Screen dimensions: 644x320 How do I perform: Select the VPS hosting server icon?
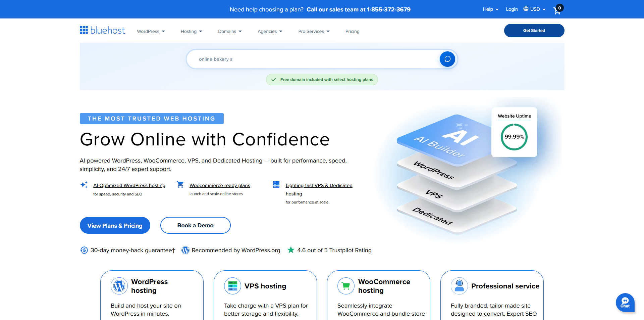click(232, 286)
